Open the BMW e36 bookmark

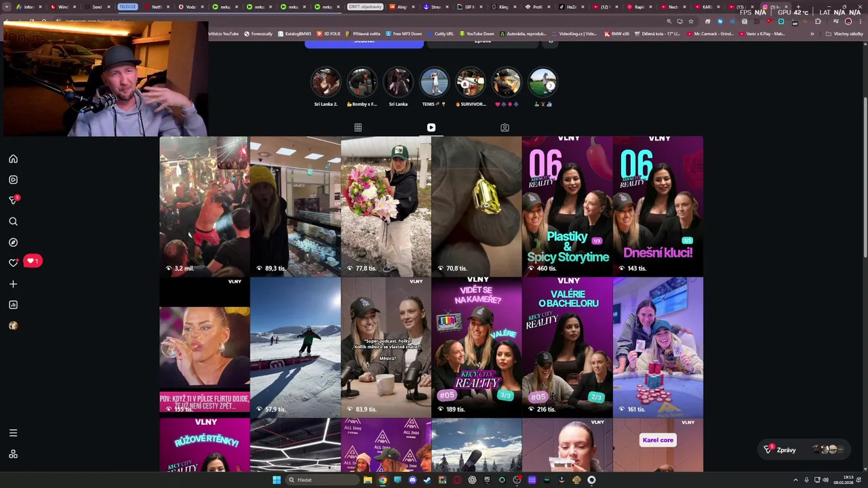tap(616, 33)
